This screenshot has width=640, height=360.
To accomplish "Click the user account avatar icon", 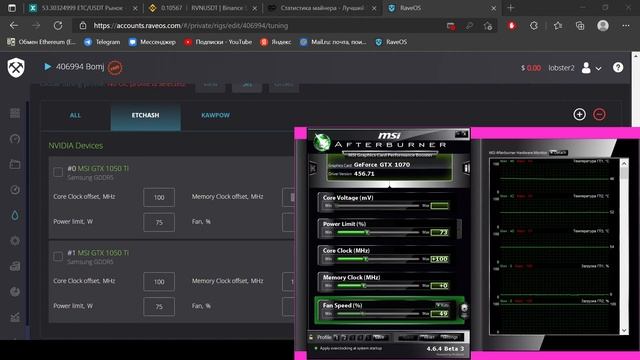I will click(x=586, y=68).
